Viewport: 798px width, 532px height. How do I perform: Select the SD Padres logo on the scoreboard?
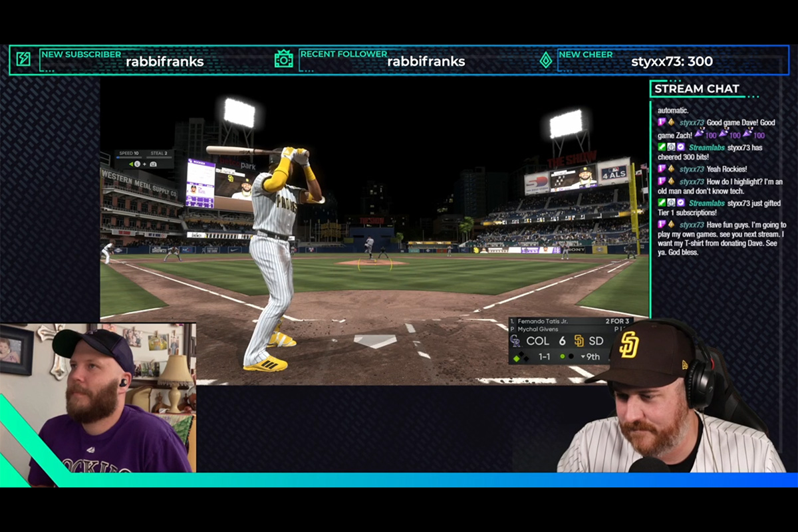579,340
